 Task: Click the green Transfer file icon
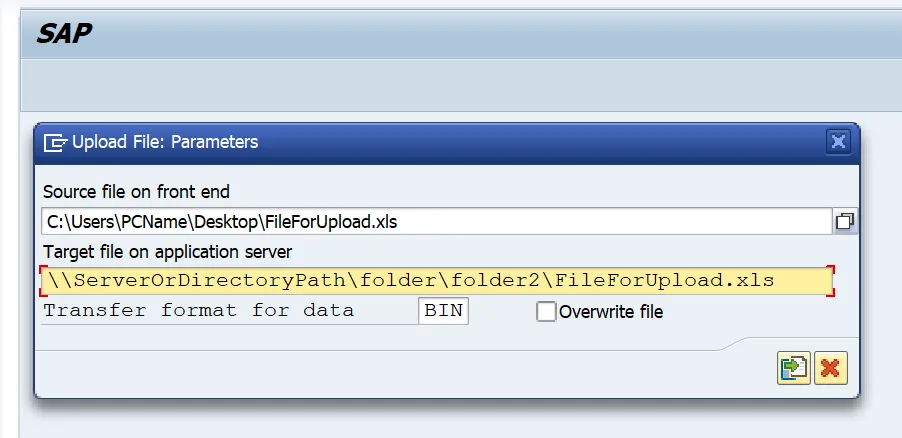coord(794,368)
